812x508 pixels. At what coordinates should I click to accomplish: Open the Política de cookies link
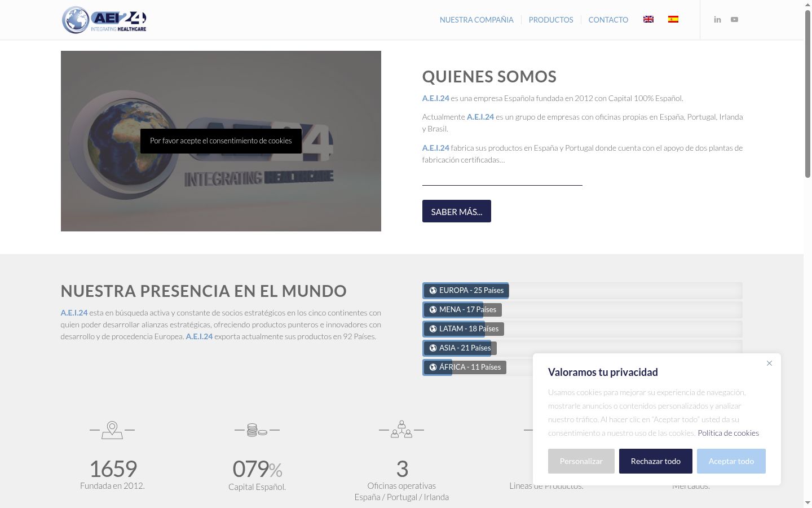point(729,433)
